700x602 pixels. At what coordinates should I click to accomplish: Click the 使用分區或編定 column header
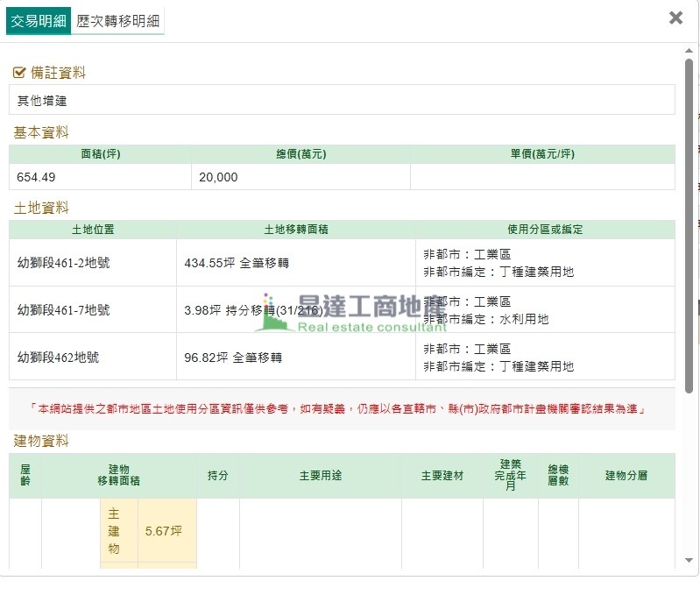click(545, 230)
